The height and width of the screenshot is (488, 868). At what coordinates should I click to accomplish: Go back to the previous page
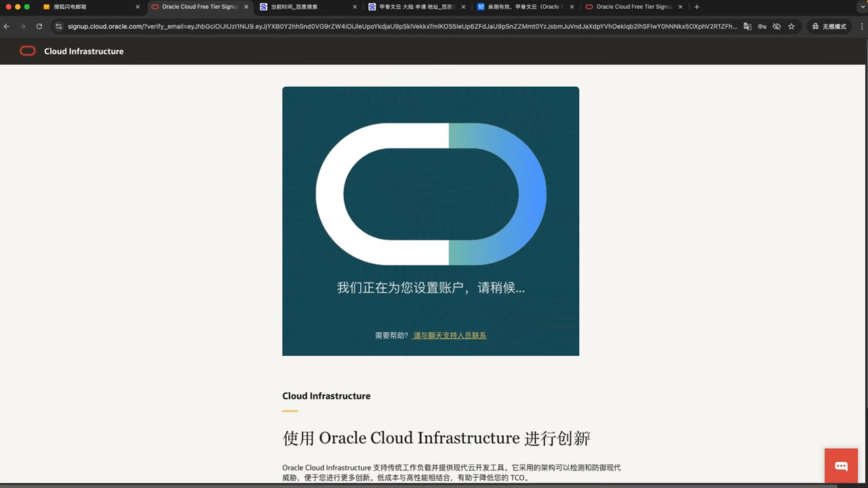click(7, 26)
